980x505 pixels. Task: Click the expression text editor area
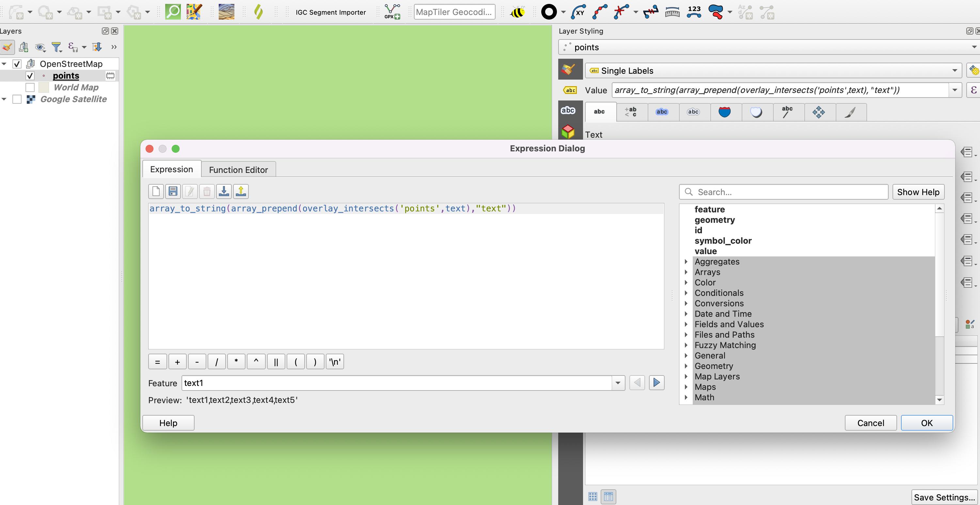406,276
